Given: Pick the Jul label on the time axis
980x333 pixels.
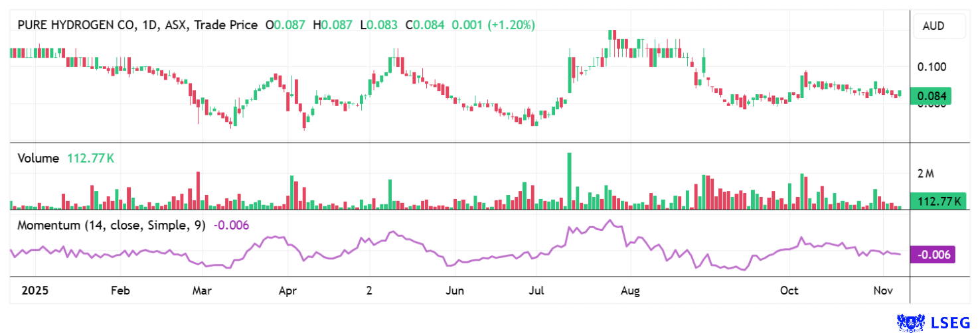Looking at the screenshot, I should [537, 291].
